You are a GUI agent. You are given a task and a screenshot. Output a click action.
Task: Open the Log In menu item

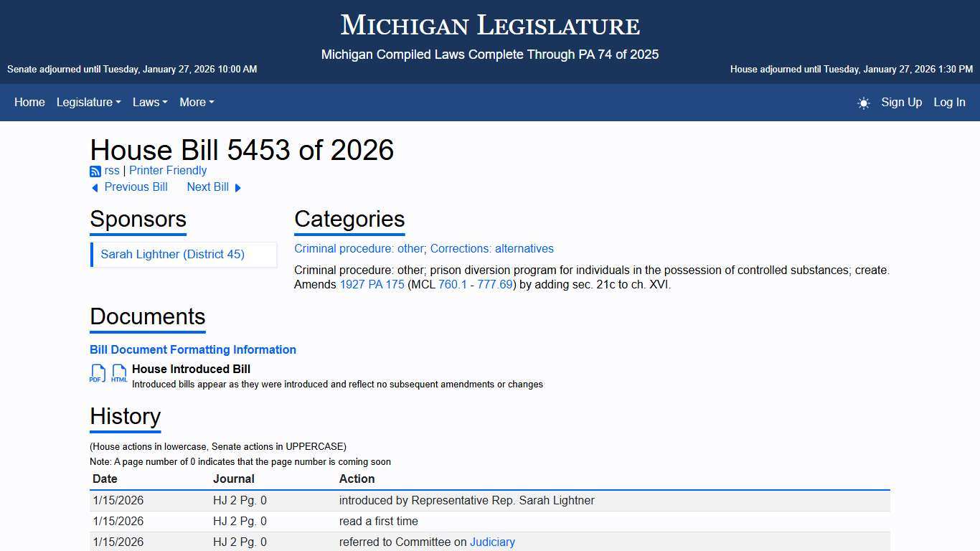(948, 103)
